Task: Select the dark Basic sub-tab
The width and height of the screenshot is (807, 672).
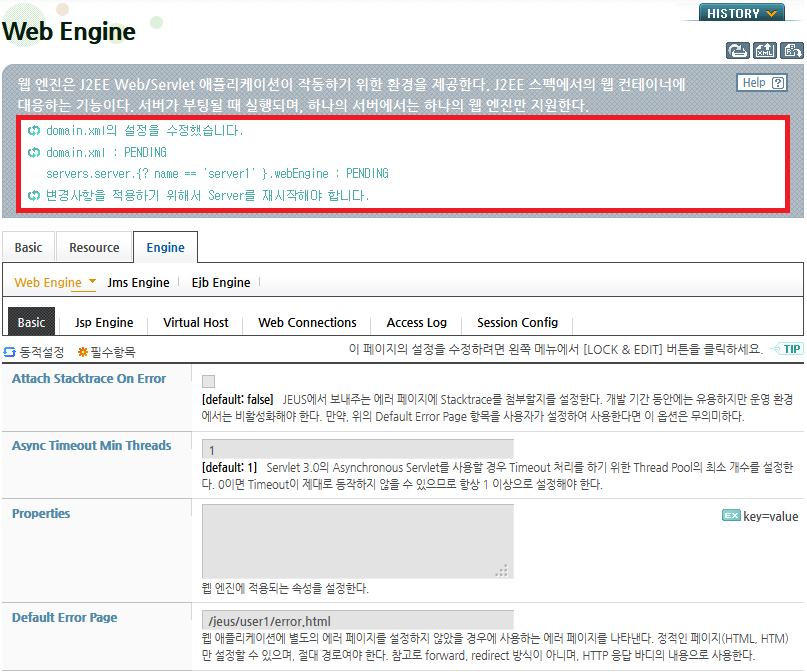Action: click(31, 322)
